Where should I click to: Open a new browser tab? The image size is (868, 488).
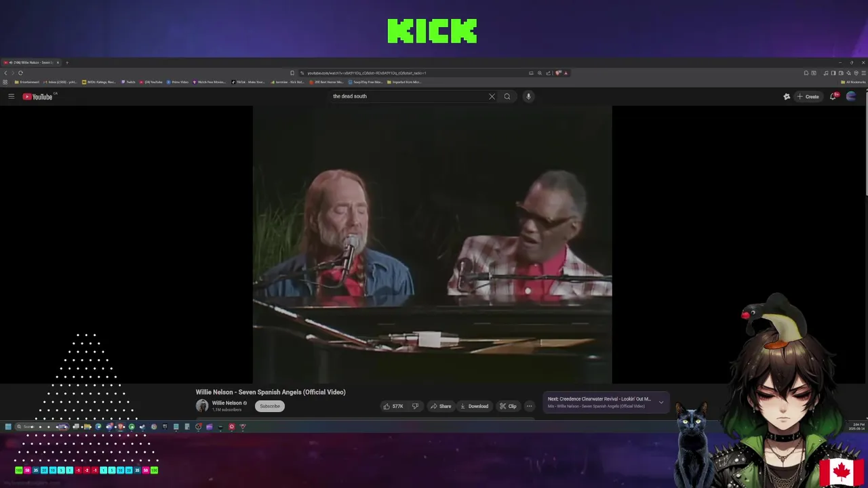click(x=66, y=62)
